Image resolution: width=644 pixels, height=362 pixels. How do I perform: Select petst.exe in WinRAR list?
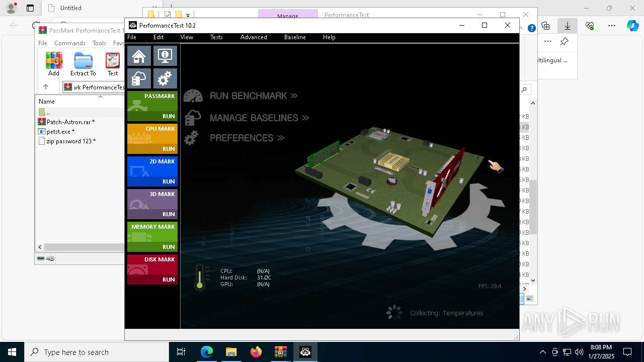pos(60,131)
